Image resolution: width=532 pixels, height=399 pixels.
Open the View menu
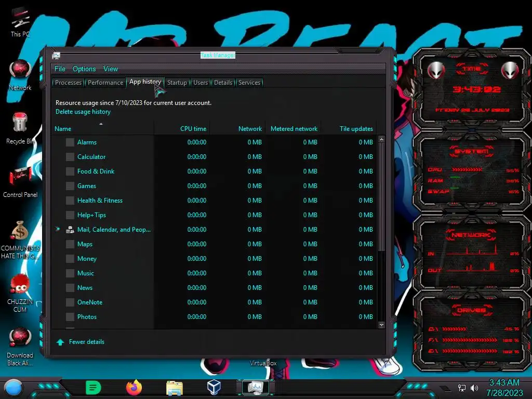click(x=111, y=69)
